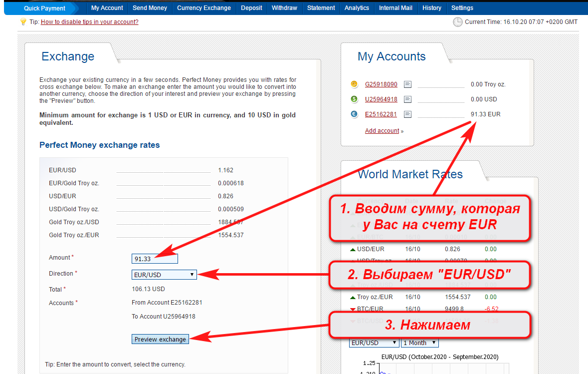Click the USD/Gold Troy oz. rate 0.000509
Image resolution: width=588 pixels, height=374 pixels.
(x=231, y=209)
